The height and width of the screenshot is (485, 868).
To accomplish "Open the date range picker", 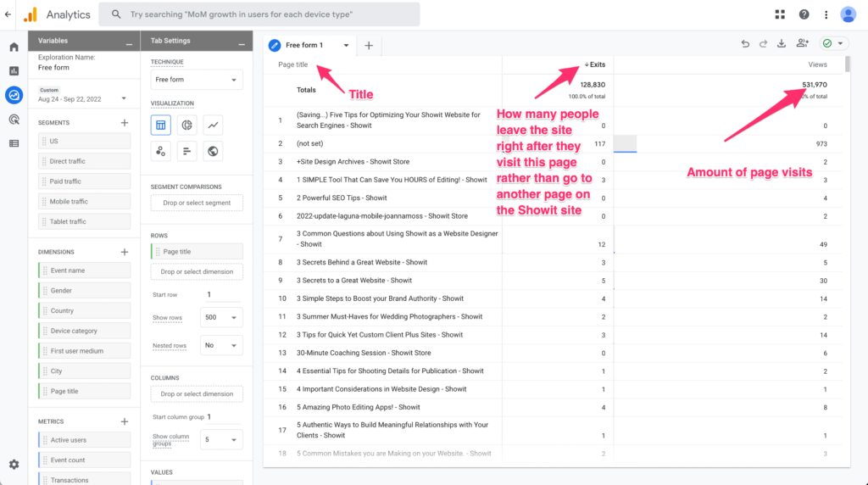I will click(x=82, y=99).
